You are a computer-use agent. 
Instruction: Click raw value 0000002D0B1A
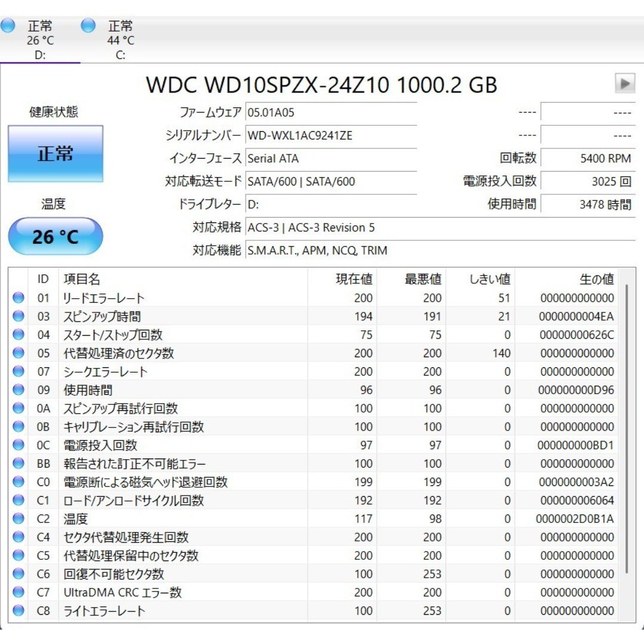[575, 519]
